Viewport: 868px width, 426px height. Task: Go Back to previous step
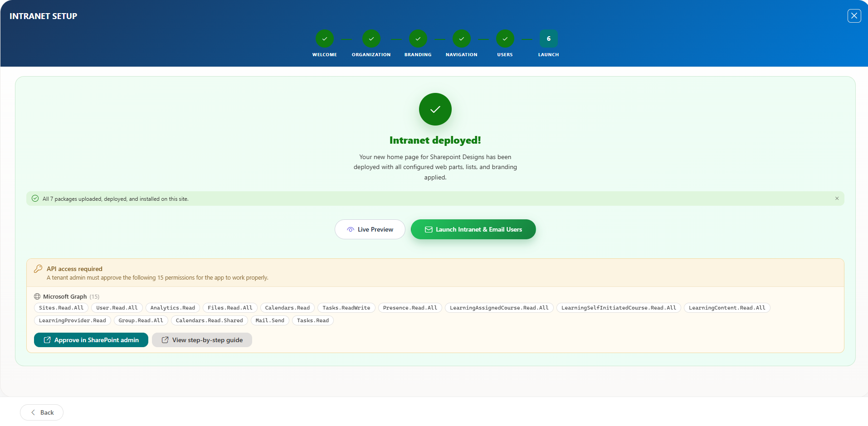(x=42, y=412)
